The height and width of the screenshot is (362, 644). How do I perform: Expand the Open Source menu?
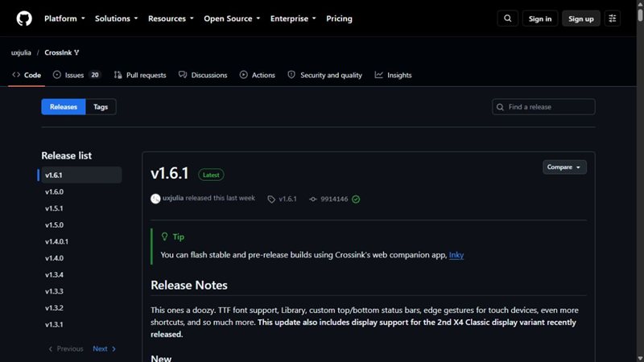(232, 19)
